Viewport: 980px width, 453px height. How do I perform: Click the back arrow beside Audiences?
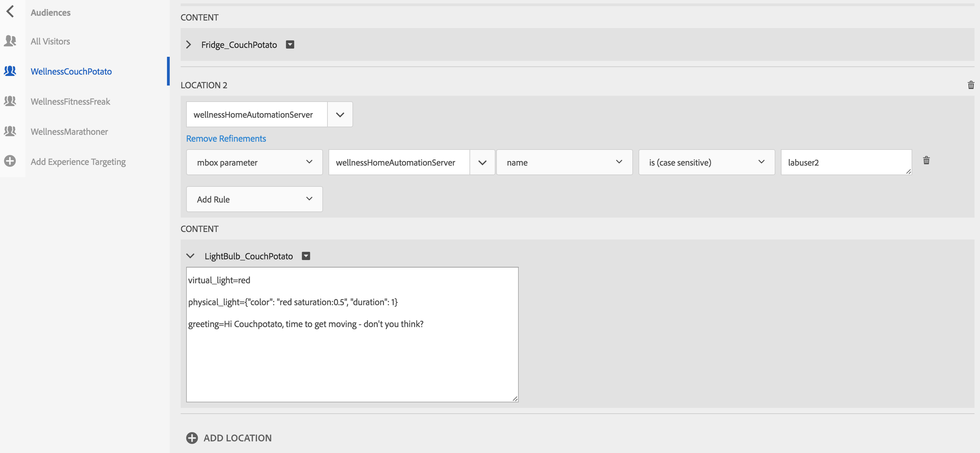[x=10, y=12]
